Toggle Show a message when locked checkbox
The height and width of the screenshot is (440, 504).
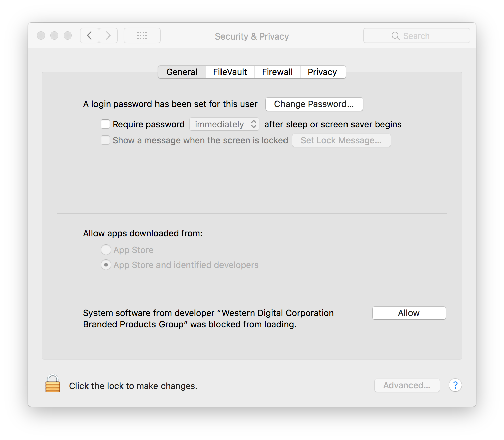pos(105,140)
